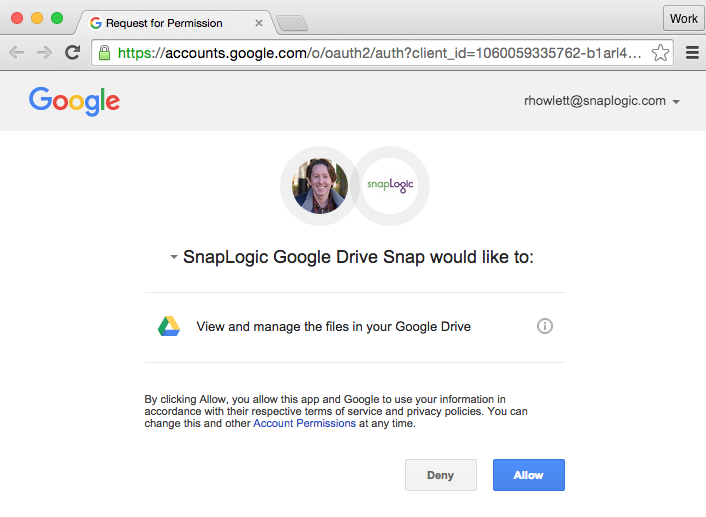The width and height of the screenshot is (706, 517).
Task: Click the Google Drive icon
Action: point(169,326)
